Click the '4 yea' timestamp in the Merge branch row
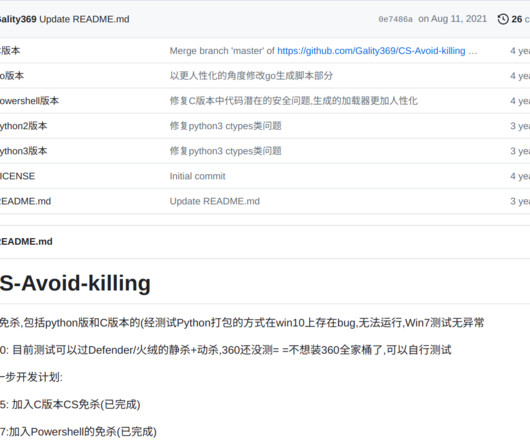 pos(520,51)
